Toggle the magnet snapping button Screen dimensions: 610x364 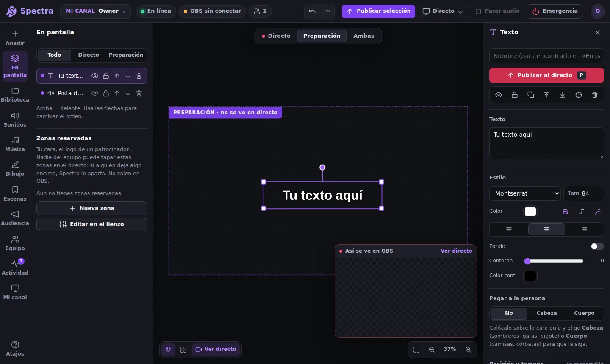[x=168, y=350]
